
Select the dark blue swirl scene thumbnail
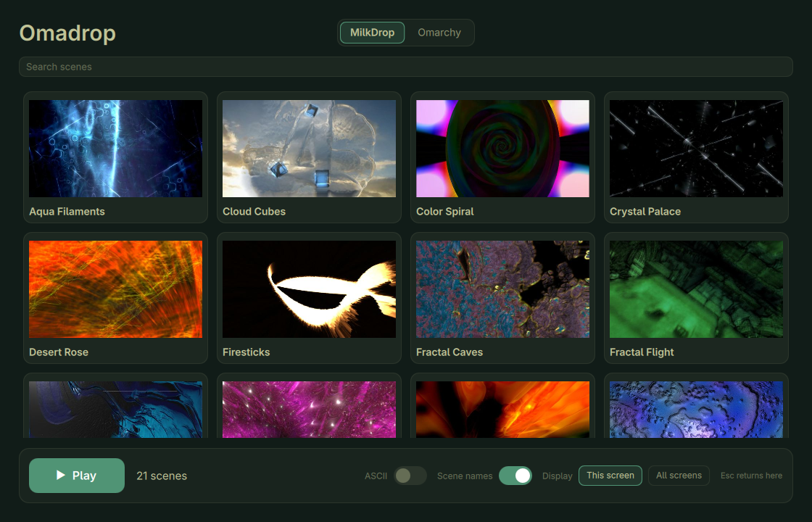(x=115, y=410)
